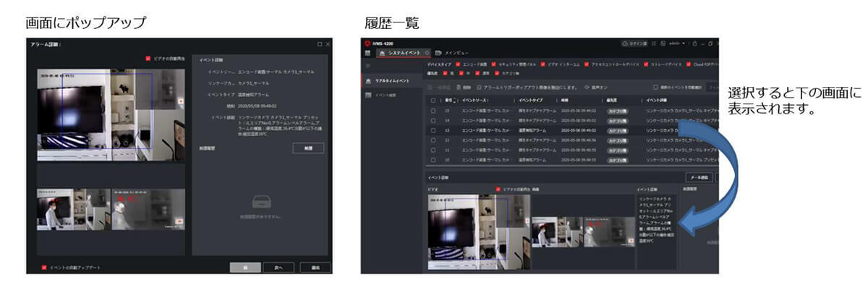Click the system event alarm tab icon
868x299 pixels.
tap(382, 53)
